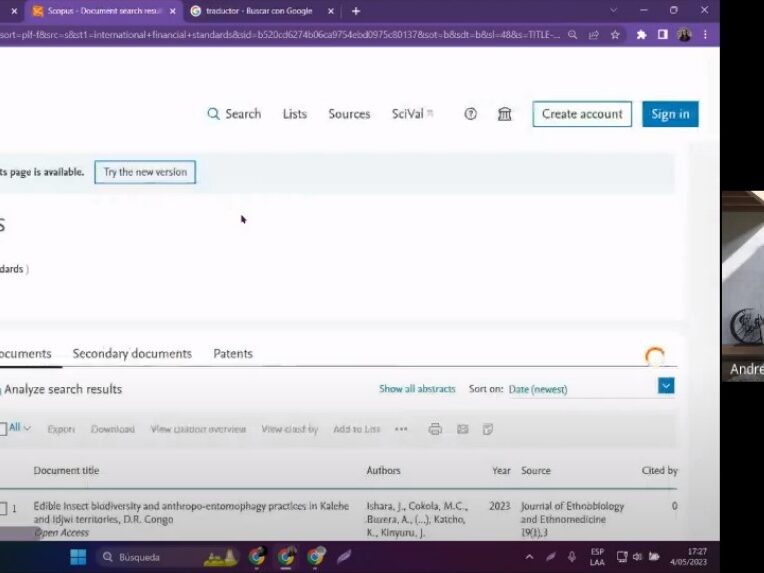Viewport: 764px width, 573px height.
Task: Close the Scopus tab
Action: pos(172,11)
